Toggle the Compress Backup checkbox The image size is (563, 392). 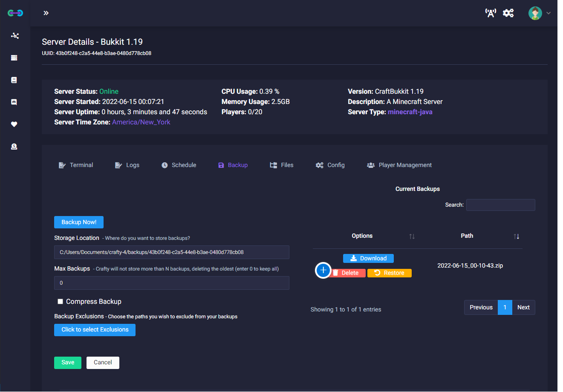(x=61, y=302)
